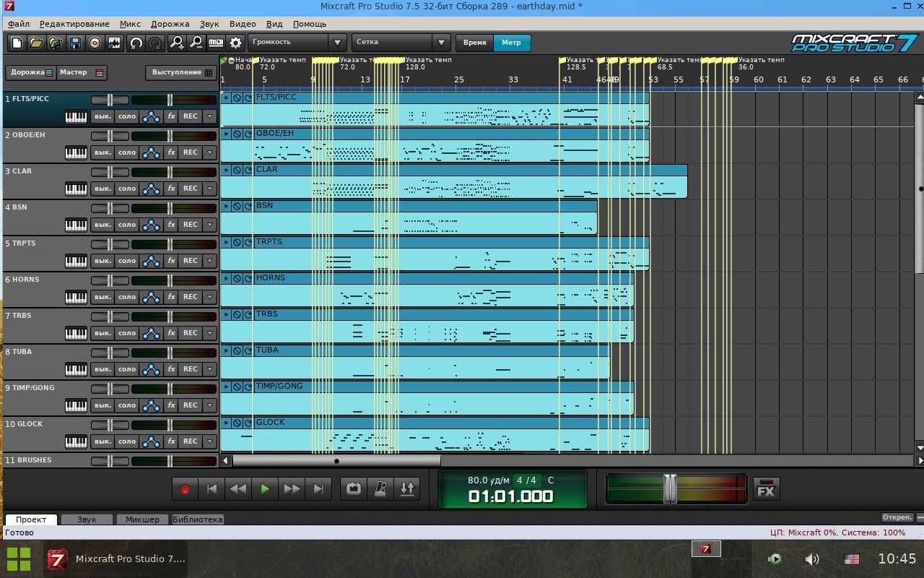Open the Микс menu
924x578 pixels.
pos(131,24)
